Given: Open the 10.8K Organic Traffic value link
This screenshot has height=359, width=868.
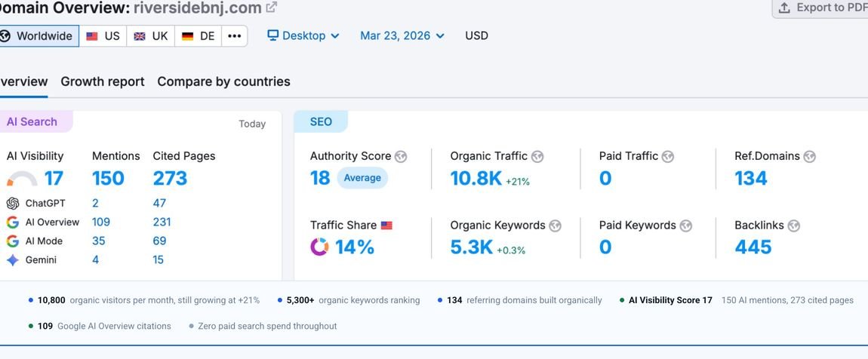Looking at the screenshot, I should pos(476,178).
